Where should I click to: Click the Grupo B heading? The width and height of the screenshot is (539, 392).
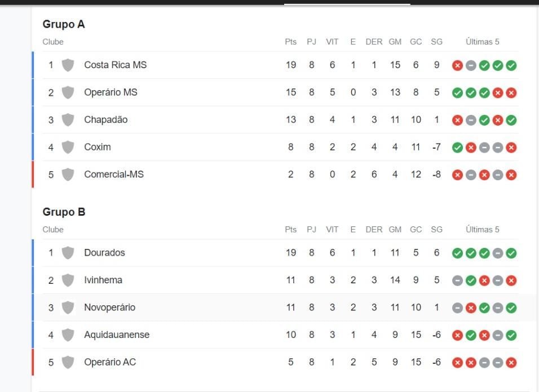(x=64, y=212)
